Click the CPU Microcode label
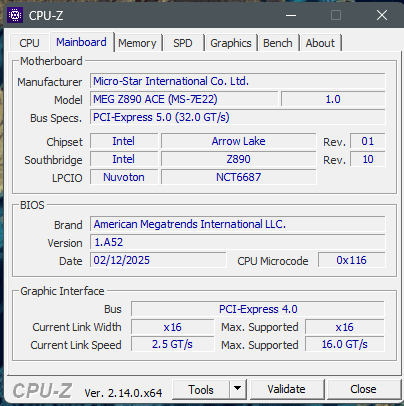The height and width of the screenshot is (406, 404). (x=273, y=261)
